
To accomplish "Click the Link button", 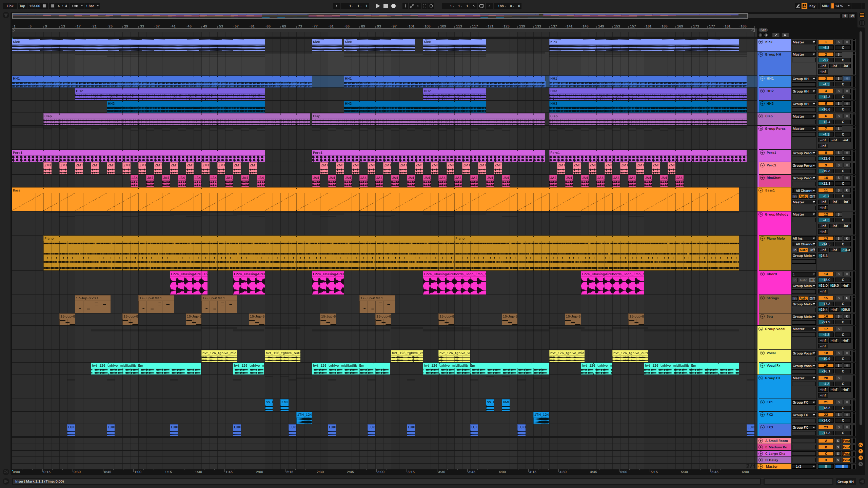I will (x=10, y=6).
